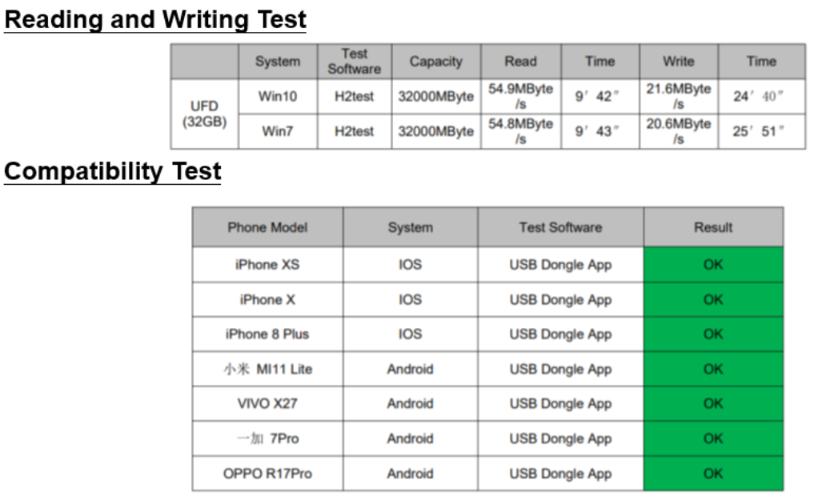Image resolution: width=838 pixels, height=504 pixels.
Task: Select the VIVO X27 cell
Action: [x=267, y=404]
